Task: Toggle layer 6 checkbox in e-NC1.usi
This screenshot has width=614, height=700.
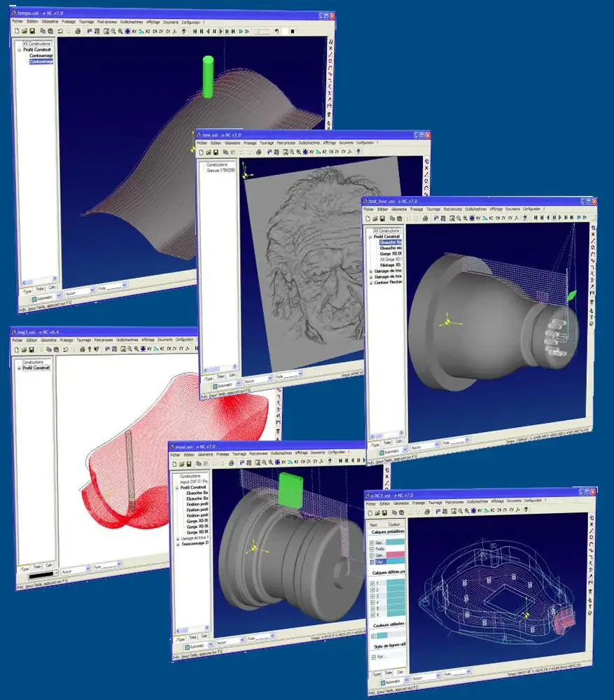Action: click(372, 615)
